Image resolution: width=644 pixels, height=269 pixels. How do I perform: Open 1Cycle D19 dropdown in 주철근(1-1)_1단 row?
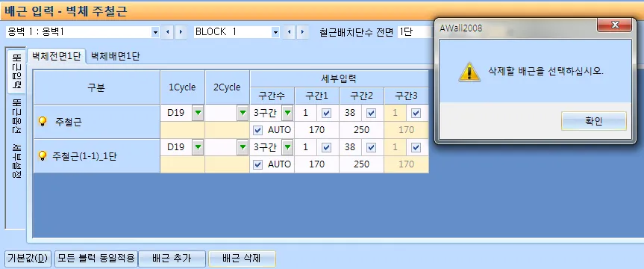tap(198, 147)
